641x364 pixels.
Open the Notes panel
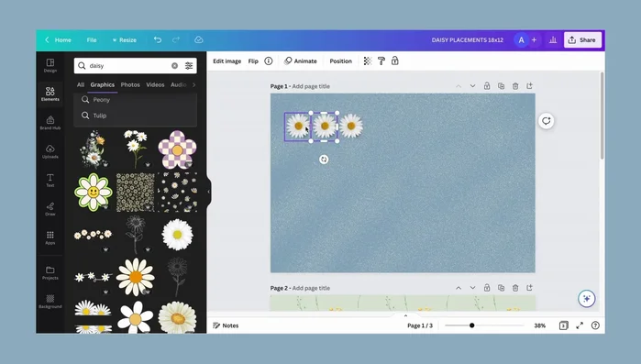coord(226,325)
